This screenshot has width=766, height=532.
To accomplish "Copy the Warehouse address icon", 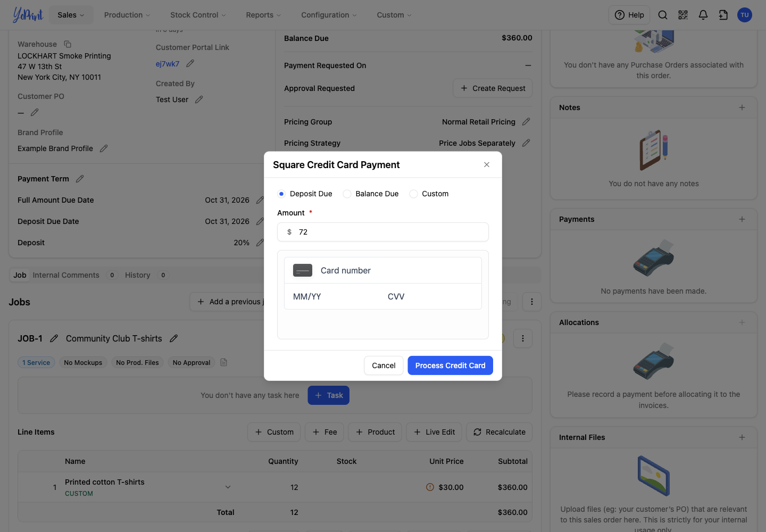I will click(68, 44).
